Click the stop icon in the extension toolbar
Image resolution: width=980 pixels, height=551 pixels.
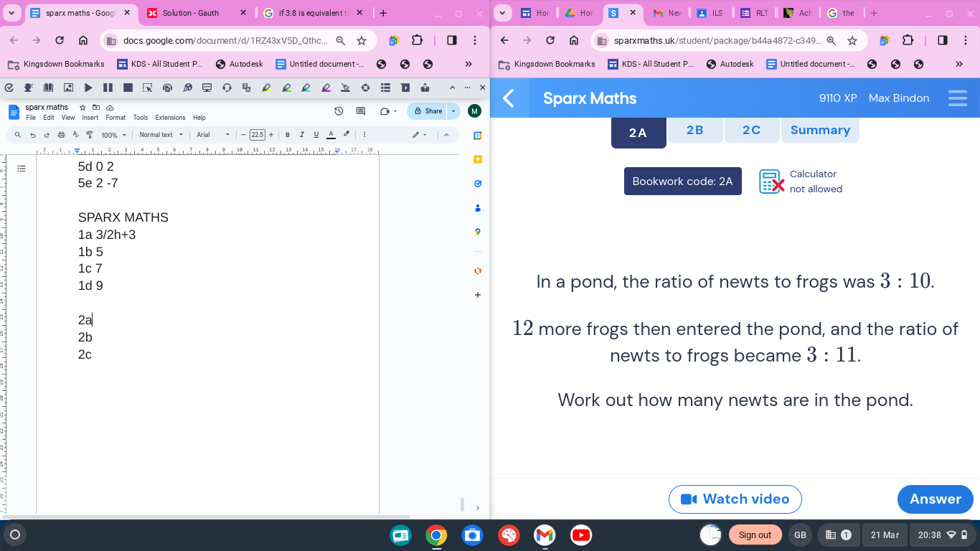(x=128, y=88)
